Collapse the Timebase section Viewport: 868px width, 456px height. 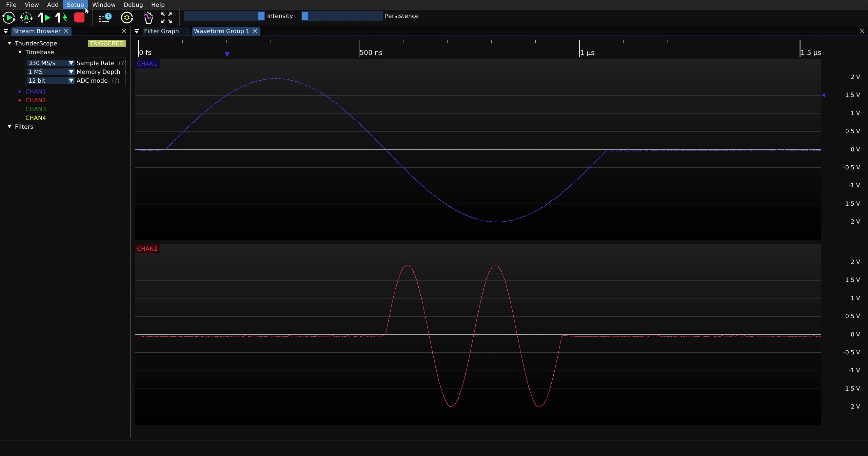[x=20, y=52]
